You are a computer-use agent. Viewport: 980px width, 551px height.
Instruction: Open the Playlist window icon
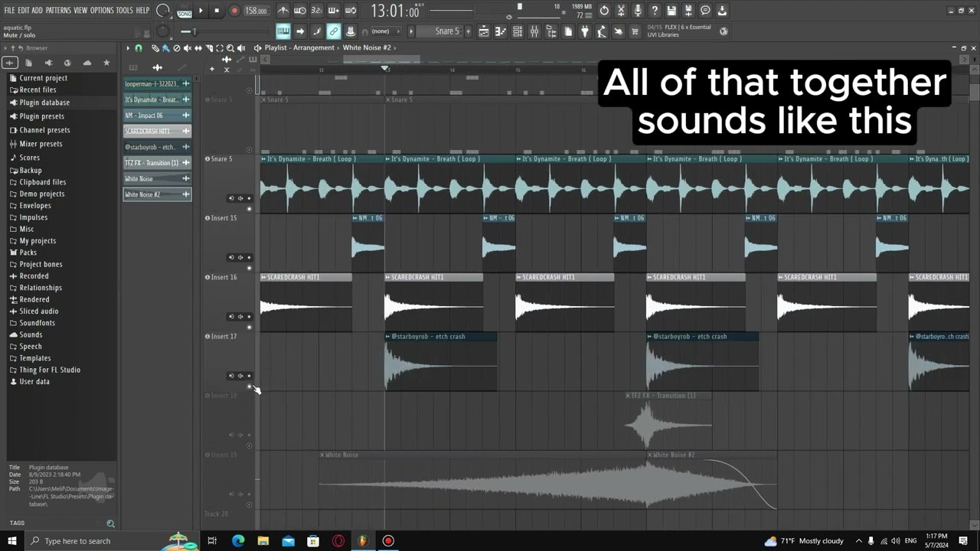[484, 31]
